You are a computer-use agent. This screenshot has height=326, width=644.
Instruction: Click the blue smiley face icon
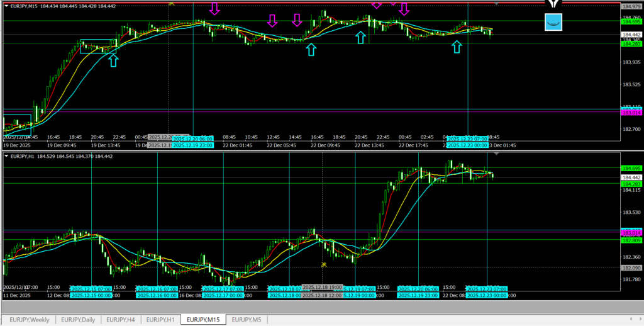[x=553, y=22]
